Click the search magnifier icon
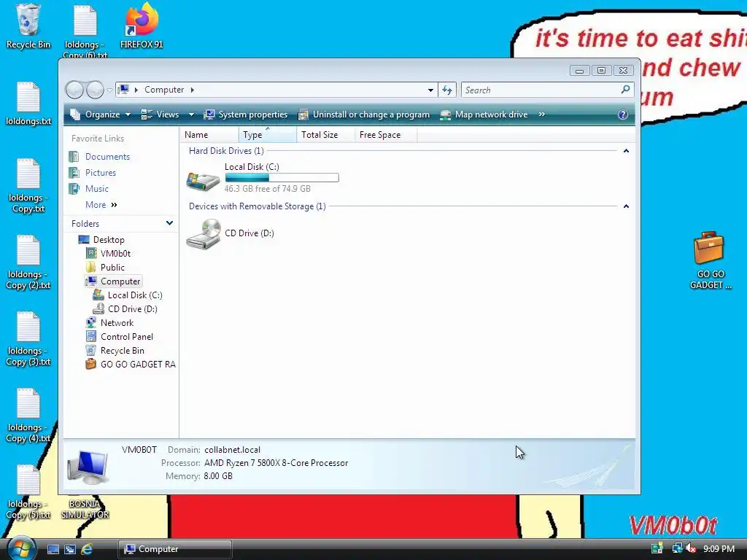Image resolution: width=747 pixels, height=560 pixels. point(625,90)
